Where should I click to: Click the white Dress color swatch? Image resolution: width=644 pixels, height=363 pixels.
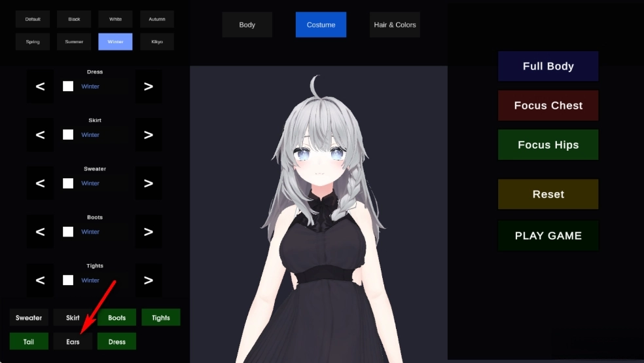click(68, 86)
